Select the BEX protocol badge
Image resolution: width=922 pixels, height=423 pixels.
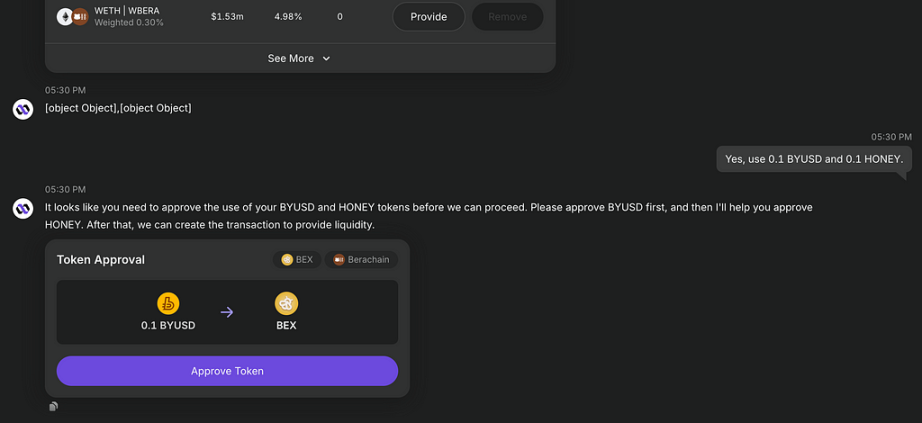coord(297,259)
